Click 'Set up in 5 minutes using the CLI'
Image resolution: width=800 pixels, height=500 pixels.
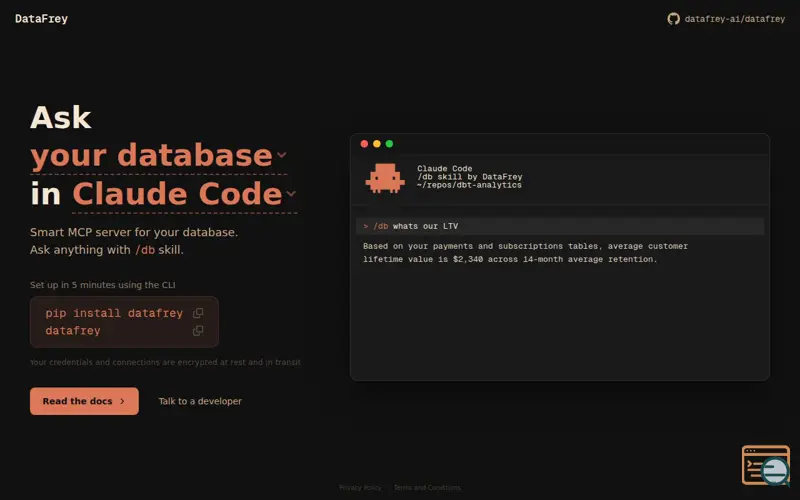103,285
